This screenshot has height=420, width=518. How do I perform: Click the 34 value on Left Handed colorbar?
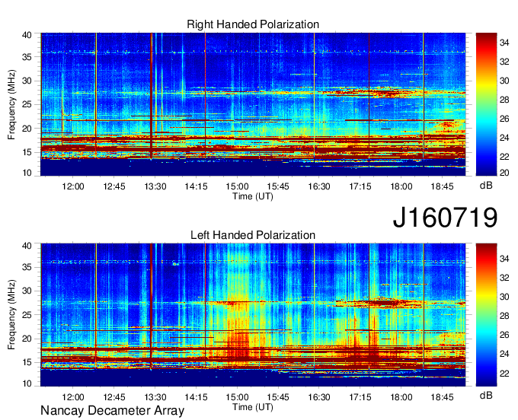(x=504, y=259)
